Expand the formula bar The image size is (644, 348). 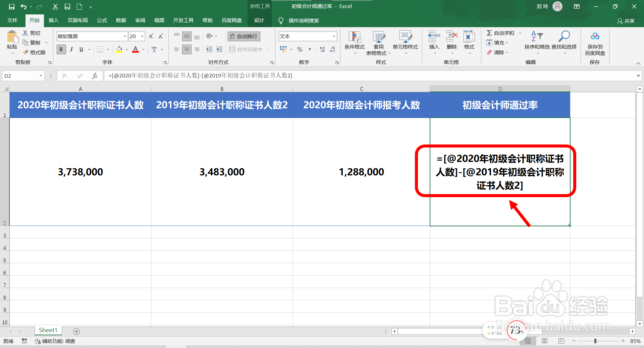coord(638,76)
